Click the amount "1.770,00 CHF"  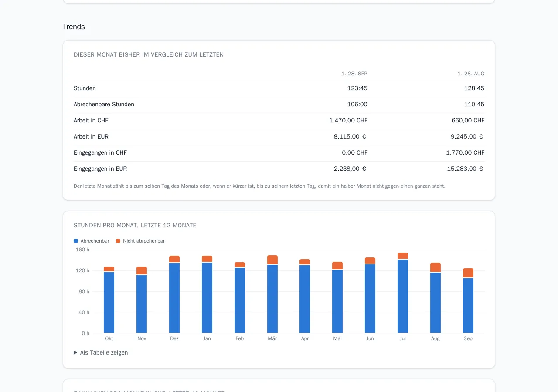click(x=465, y=153)
